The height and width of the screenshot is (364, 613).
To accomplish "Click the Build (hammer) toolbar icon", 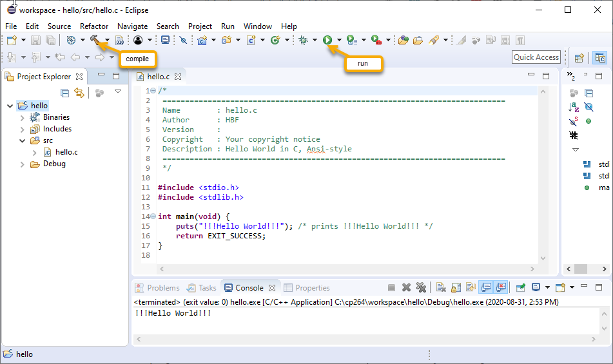I will [95, 39].
